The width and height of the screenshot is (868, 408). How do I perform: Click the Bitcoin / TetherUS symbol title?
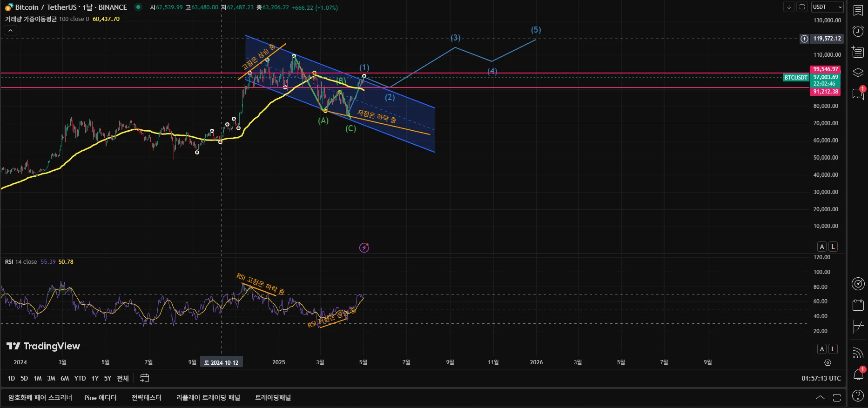[71, 7]
